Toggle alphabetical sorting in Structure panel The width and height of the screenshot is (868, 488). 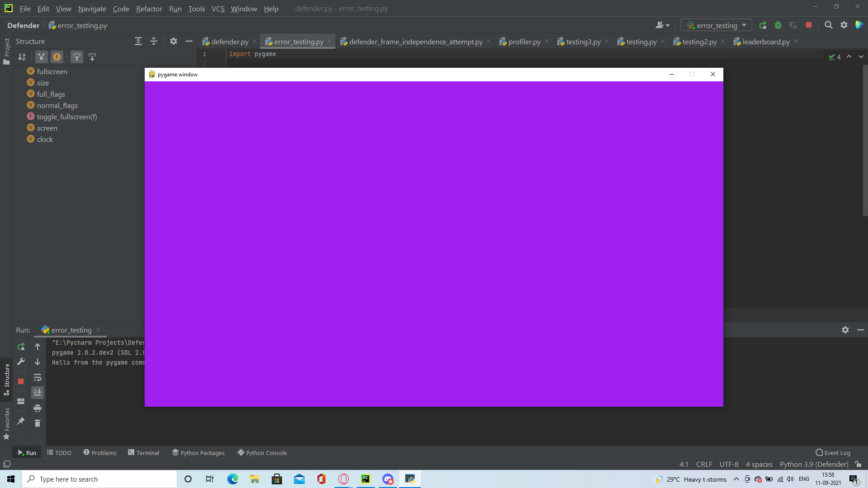[x=22, y=57]
